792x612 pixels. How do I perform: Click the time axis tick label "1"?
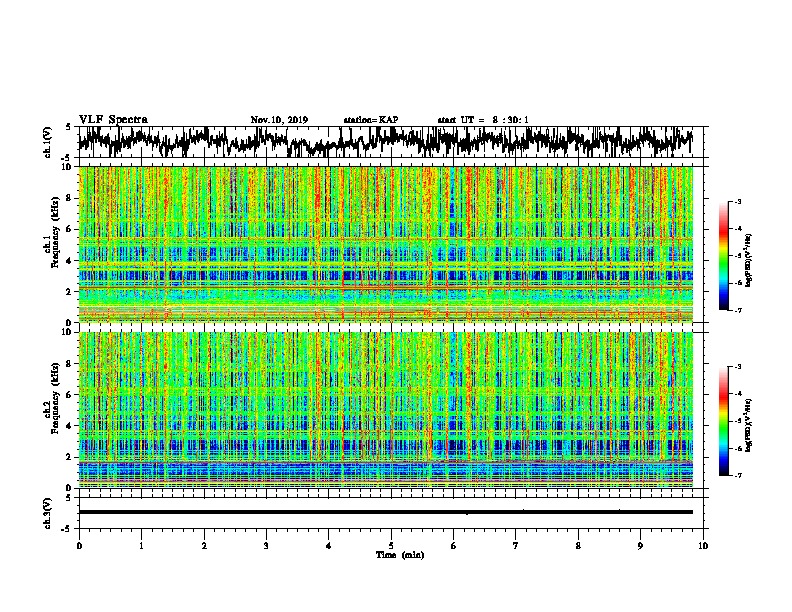click(x=141, y=546)
